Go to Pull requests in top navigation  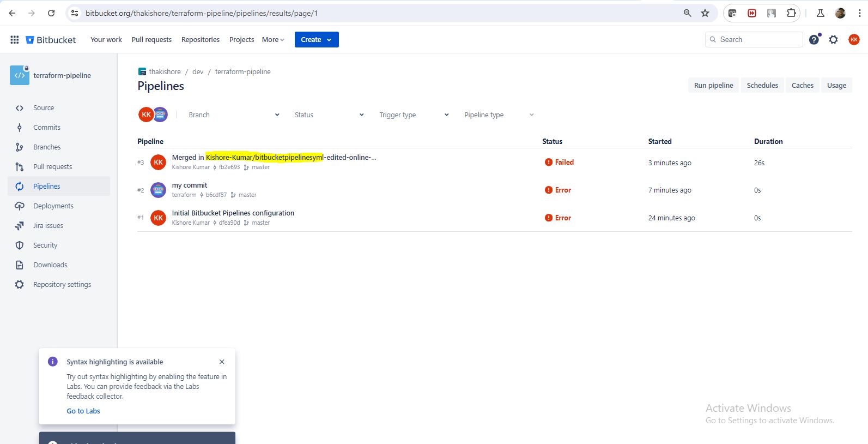click(151, 40)
